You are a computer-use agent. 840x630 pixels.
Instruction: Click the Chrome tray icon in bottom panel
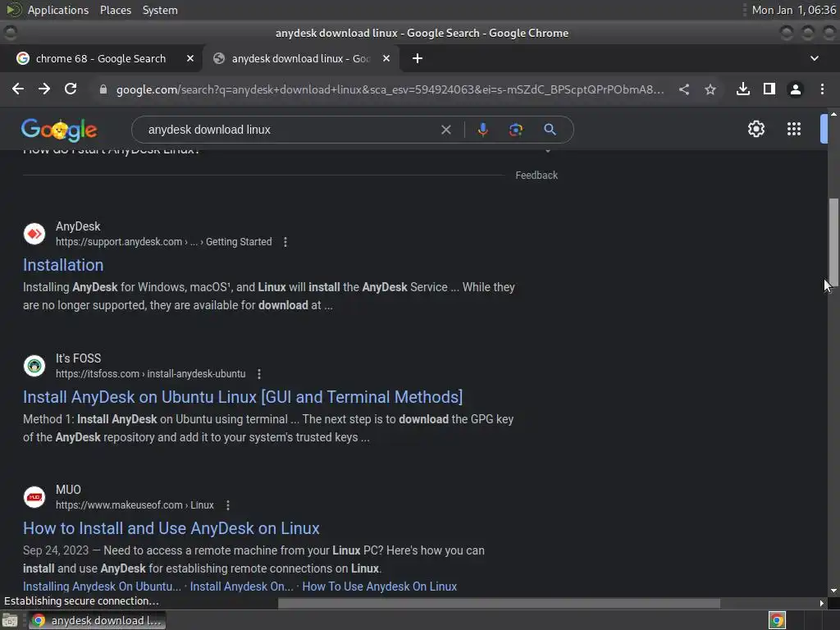[777, 620]
